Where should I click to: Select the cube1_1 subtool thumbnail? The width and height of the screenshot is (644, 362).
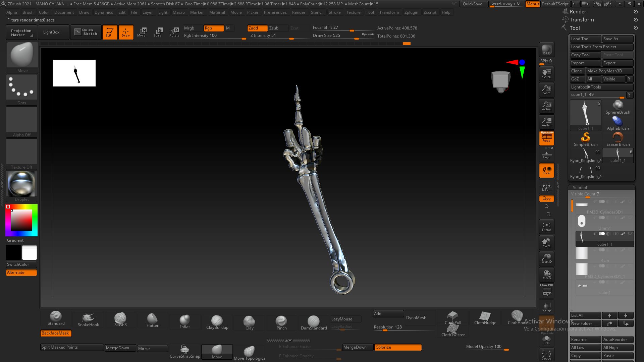[x=582, y=238]
